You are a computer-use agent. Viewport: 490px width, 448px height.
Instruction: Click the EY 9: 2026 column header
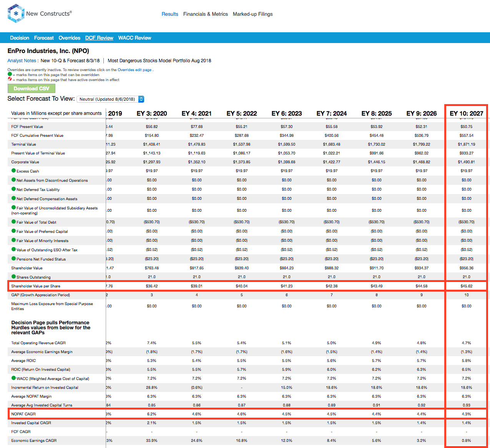[x=422, y=113]
